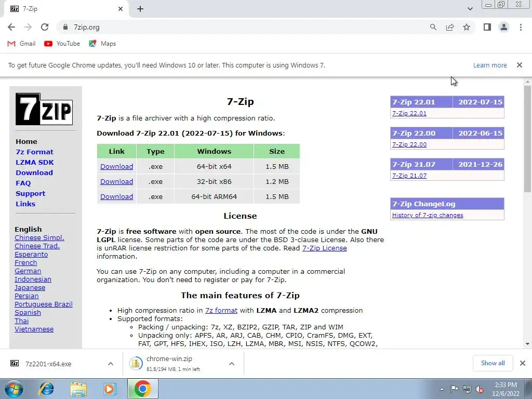Download the 64-bit ARM64 .exe
Screen dimensions: 532x399
pos(116,196)
